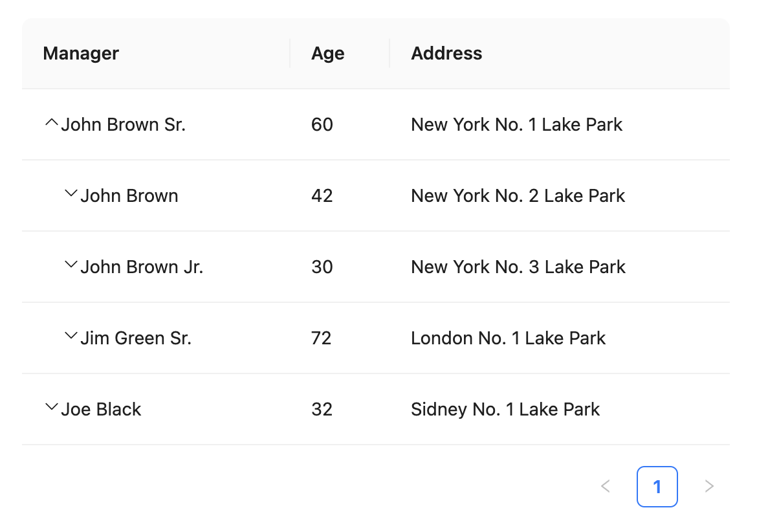Click the age 60 cell
757x532 pixels.
(322, 124)
